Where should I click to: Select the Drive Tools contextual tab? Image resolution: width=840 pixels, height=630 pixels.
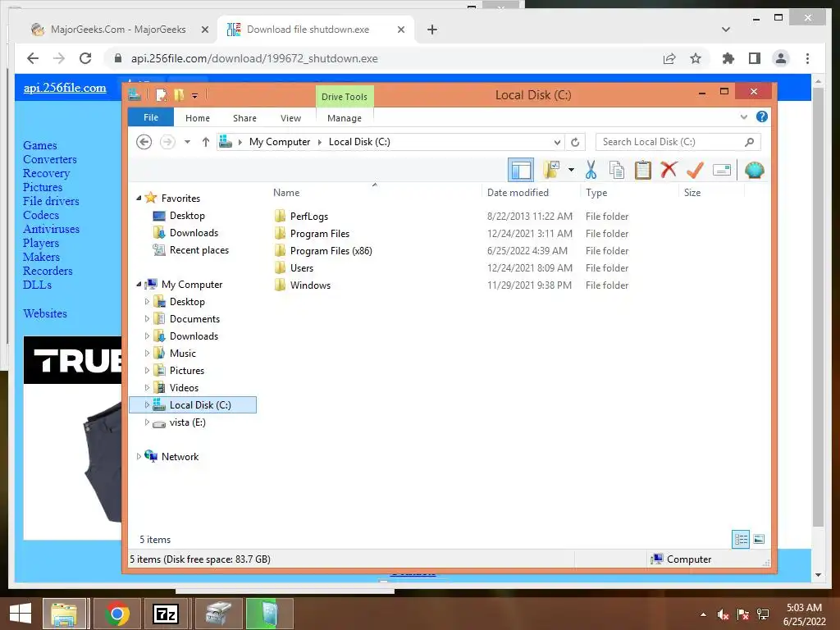tap(345, 97)
